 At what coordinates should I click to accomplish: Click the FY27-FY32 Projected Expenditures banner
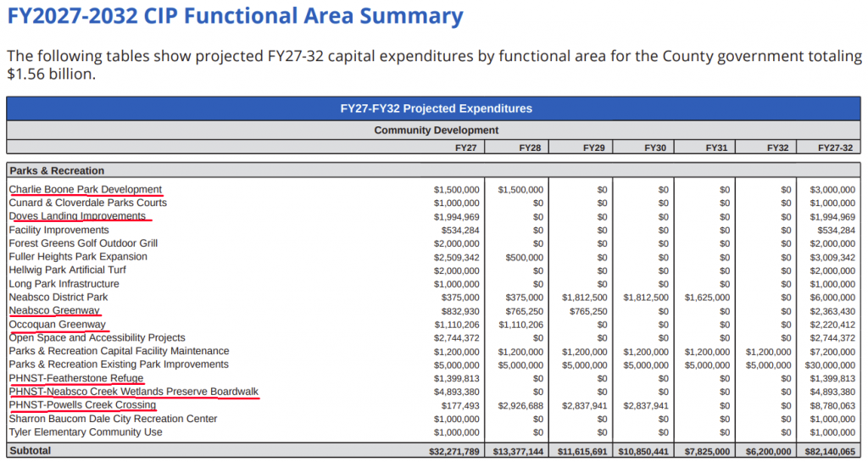click(x=436, y=109)
